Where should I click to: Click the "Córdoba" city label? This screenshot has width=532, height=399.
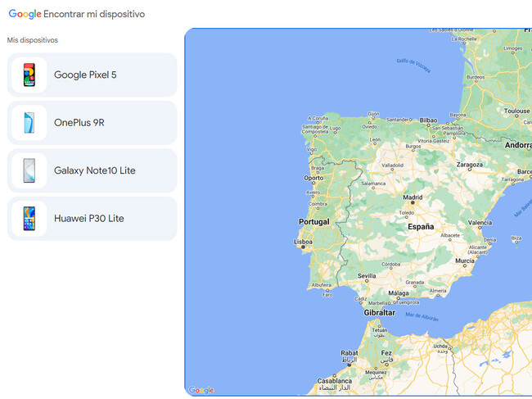(x=391, y=264)
